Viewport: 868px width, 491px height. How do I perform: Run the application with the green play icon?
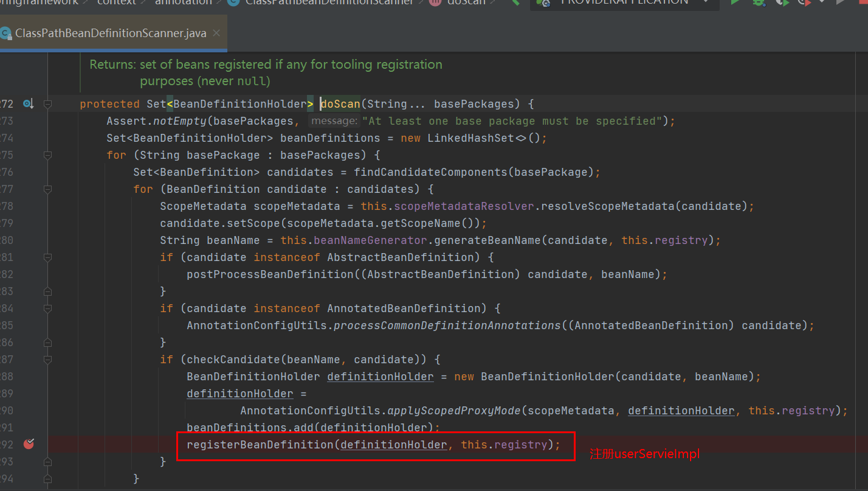735,3
